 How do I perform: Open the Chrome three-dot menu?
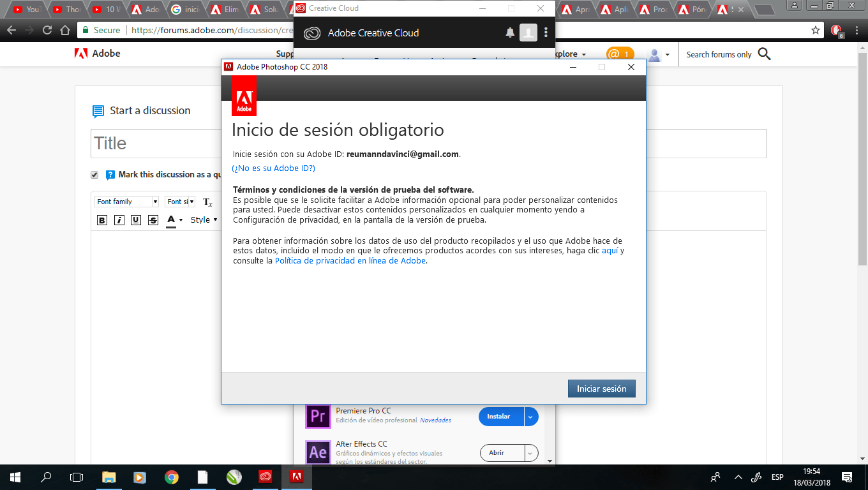pos(856,30)
